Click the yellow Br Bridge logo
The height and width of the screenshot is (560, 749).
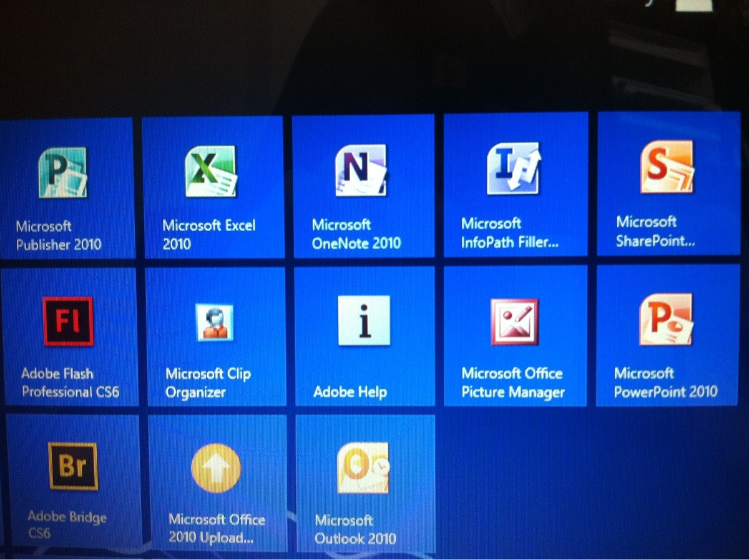click(x=72, y=464)
